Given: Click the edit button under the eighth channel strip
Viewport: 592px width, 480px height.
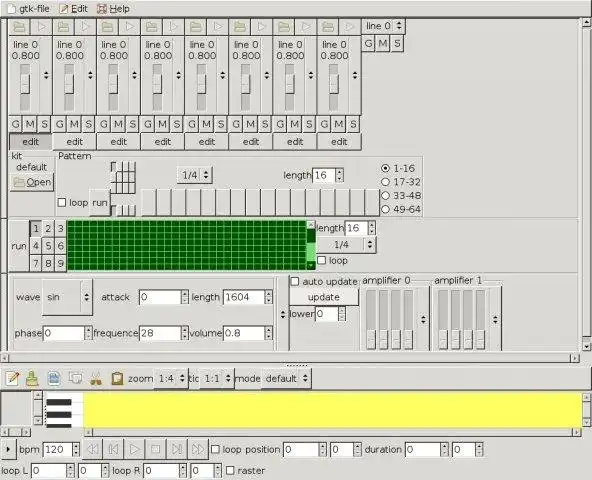Looking at the screenshot, I should [x=339, y=142].
